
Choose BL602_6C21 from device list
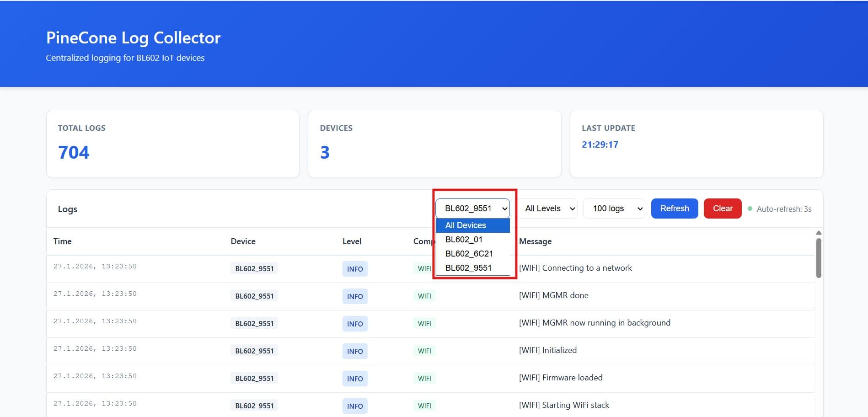coord(473,254)
